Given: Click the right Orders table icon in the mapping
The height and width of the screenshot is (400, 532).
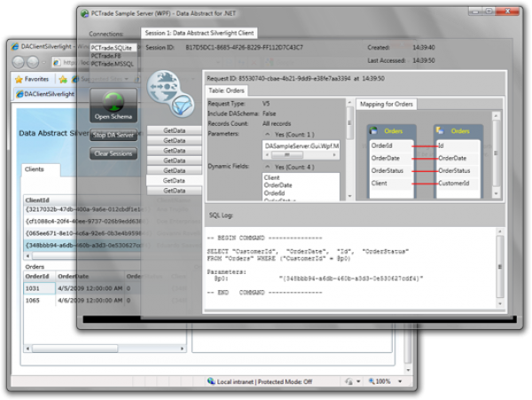Looking at the screenshot, I should click(440, 130).
